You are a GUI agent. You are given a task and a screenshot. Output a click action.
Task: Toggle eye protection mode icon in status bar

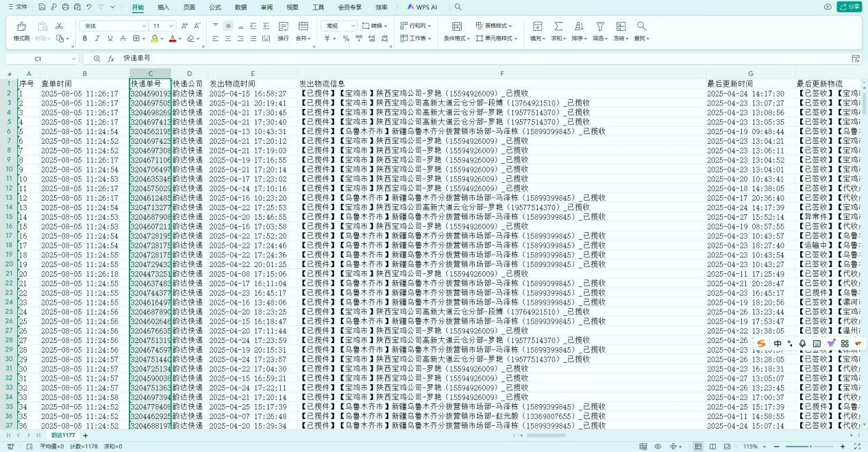coord(658,447)
